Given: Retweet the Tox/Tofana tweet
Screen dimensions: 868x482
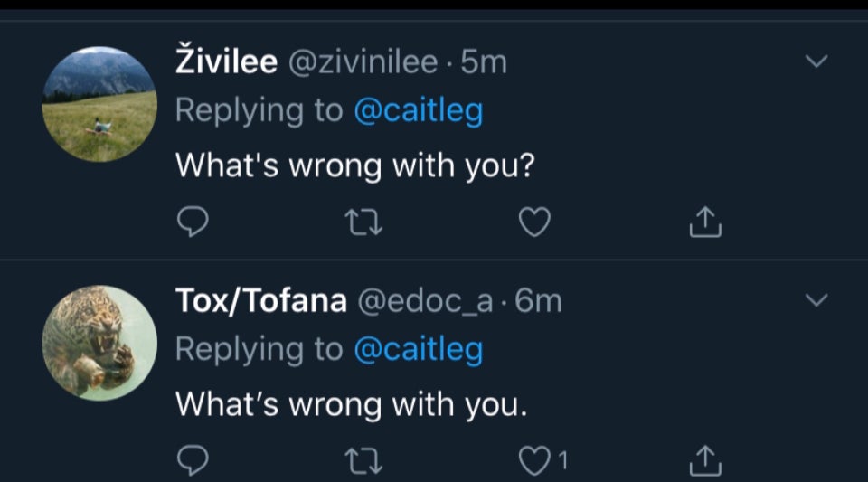Looking at the screenshot, I should tap(365, 461).
